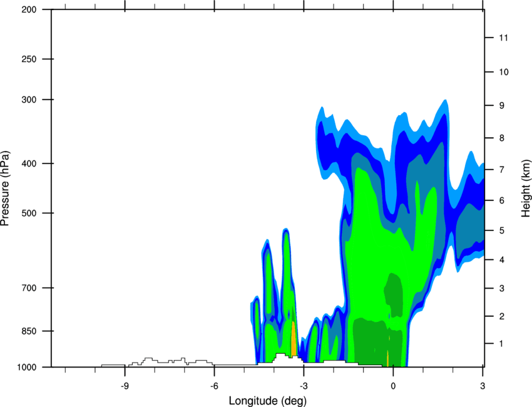Screen dimensions: 532x407
Task: Click pressure tick label 700
Action: point(29,287)
